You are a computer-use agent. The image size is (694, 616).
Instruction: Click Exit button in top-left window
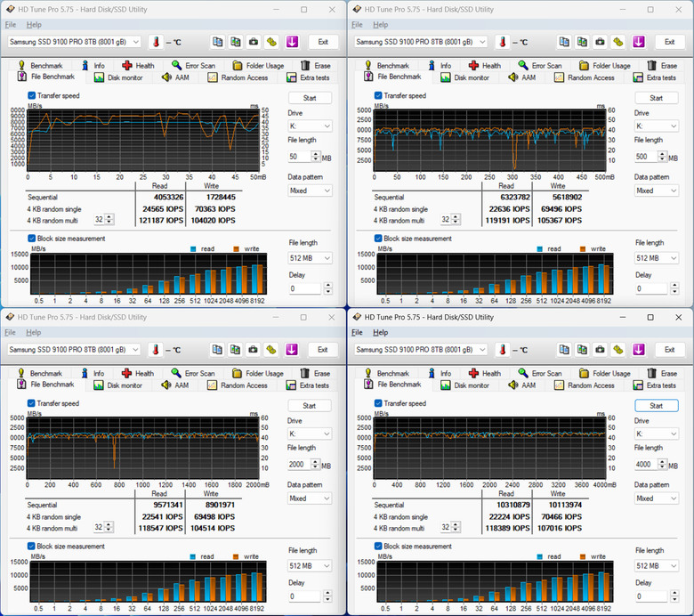[x=323, y=42]
